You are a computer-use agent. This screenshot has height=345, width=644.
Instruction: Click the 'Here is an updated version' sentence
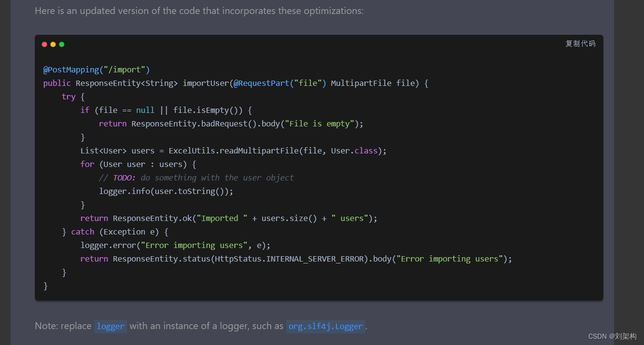coord(199,11)
